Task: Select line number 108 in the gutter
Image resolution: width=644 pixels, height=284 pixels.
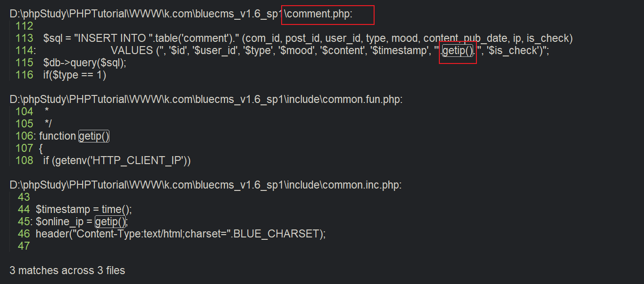Action: pos(24,161)
